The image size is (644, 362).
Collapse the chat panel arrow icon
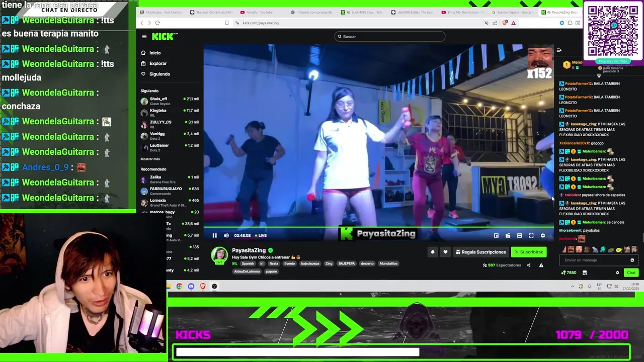tap(559, 50)
